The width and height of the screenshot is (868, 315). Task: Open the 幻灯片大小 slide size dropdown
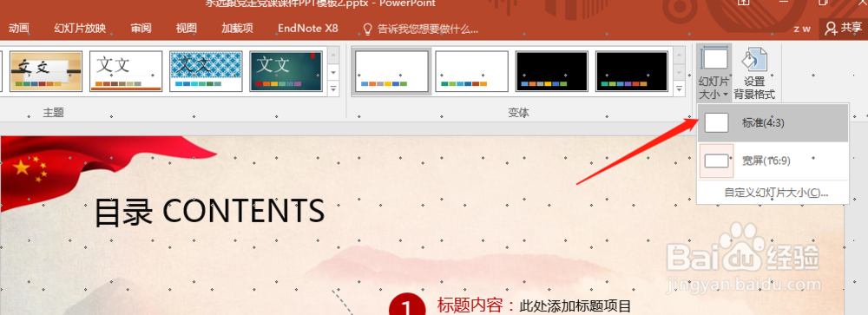click(x=714, y=73)
